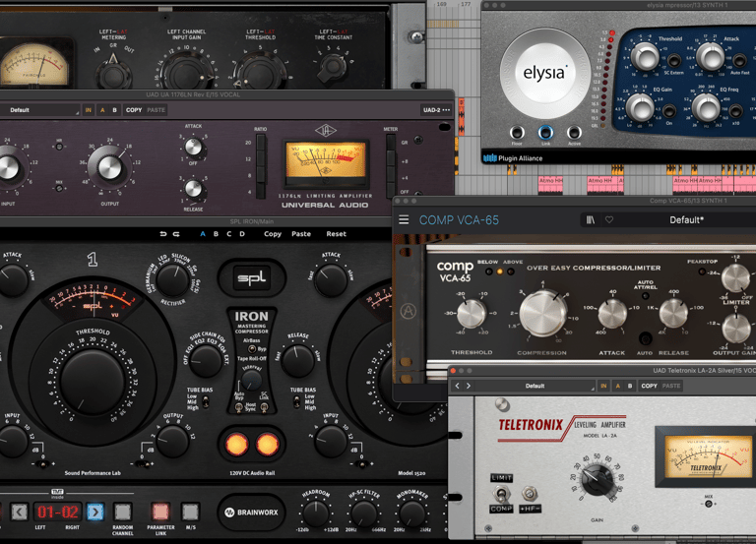Click the blue next channel arrow button

[95, 512]
